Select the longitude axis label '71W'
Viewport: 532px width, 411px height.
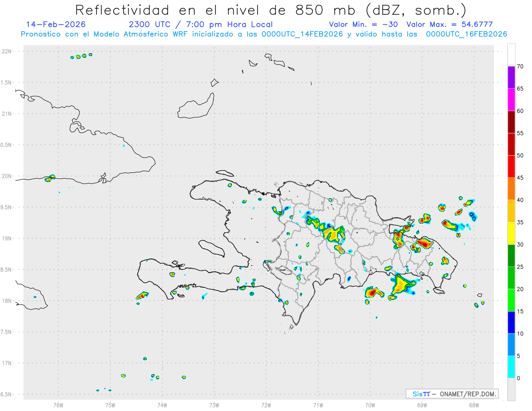coord(318,405)
